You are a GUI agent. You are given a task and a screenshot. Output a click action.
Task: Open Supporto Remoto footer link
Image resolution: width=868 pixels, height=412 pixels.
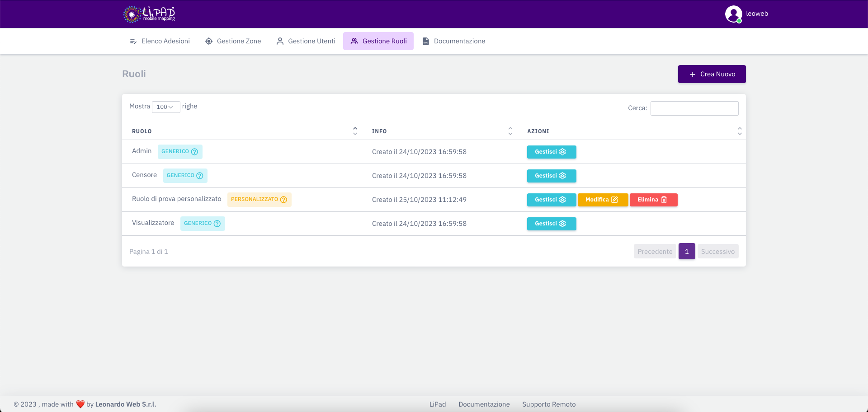tap(549, 404)
